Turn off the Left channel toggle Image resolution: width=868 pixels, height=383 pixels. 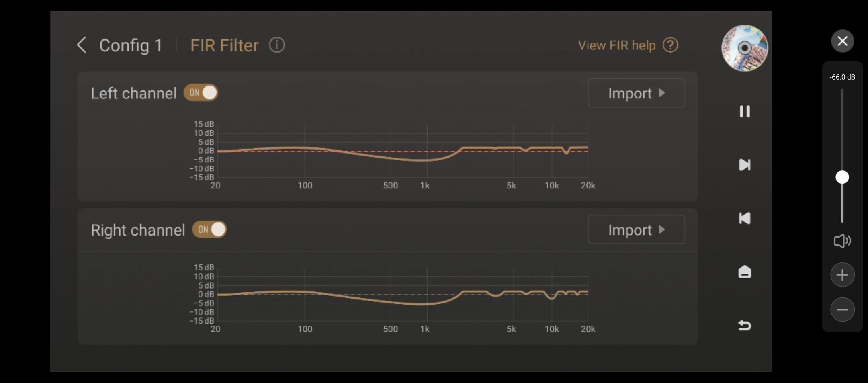point(201,93)
